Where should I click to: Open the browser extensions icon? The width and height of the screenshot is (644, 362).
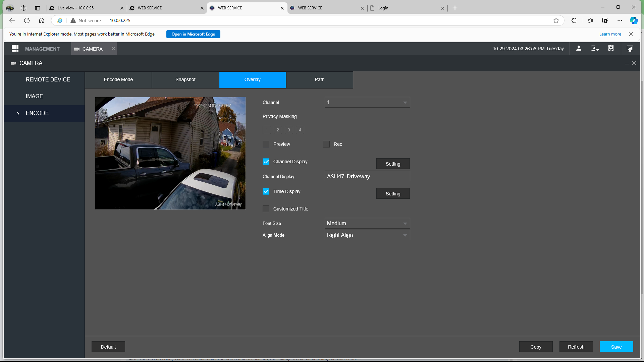click(x=574, y=20)
